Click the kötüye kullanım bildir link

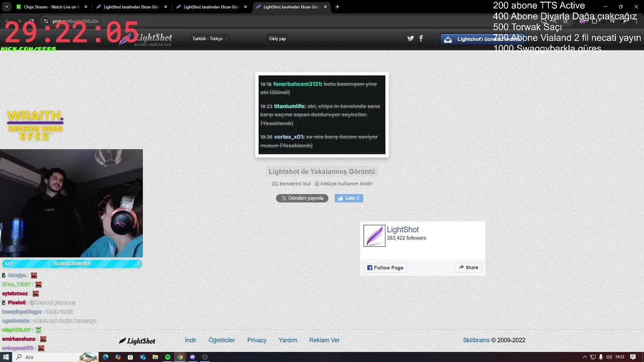pyautogui.click(x=346, y=184)
